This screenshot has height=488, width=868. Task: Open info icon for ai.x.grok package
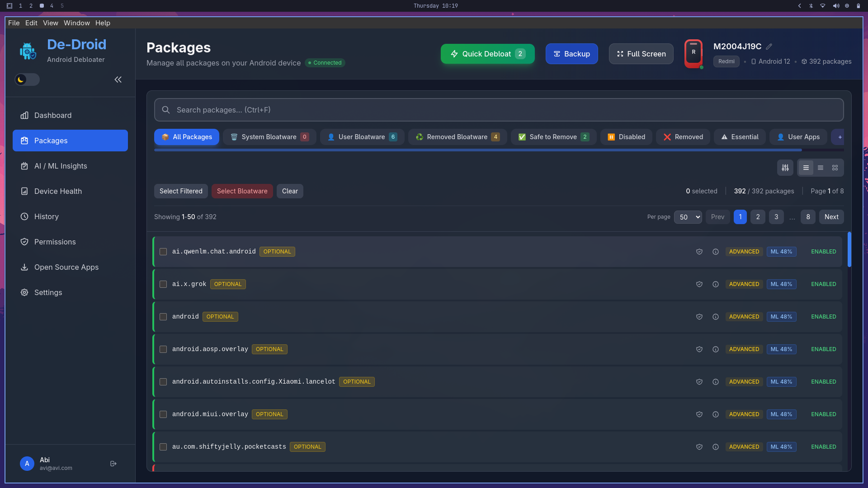click(716, 284)
